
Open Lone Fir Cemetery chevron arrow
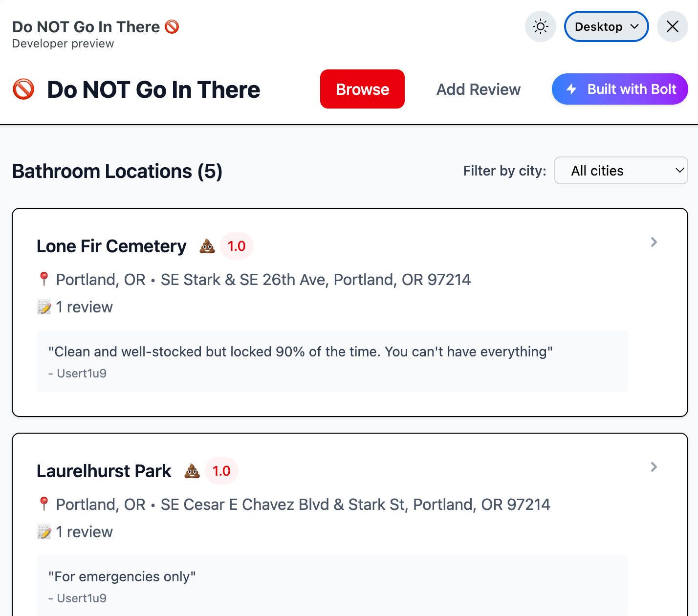654,242
